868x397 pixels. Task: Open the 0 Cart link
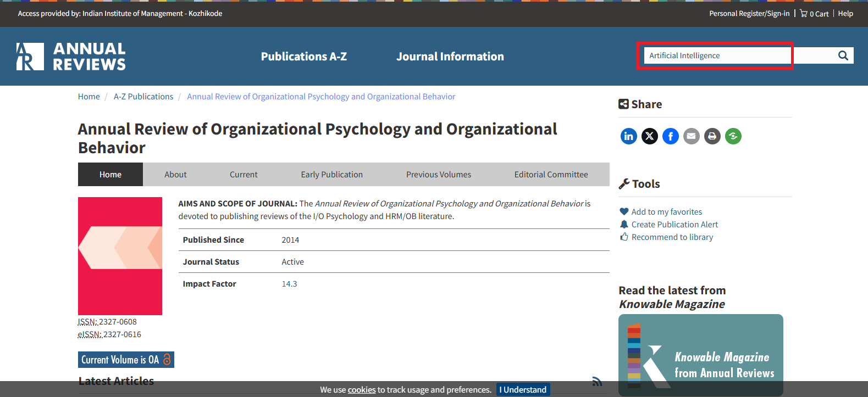(x=814, y=14)
